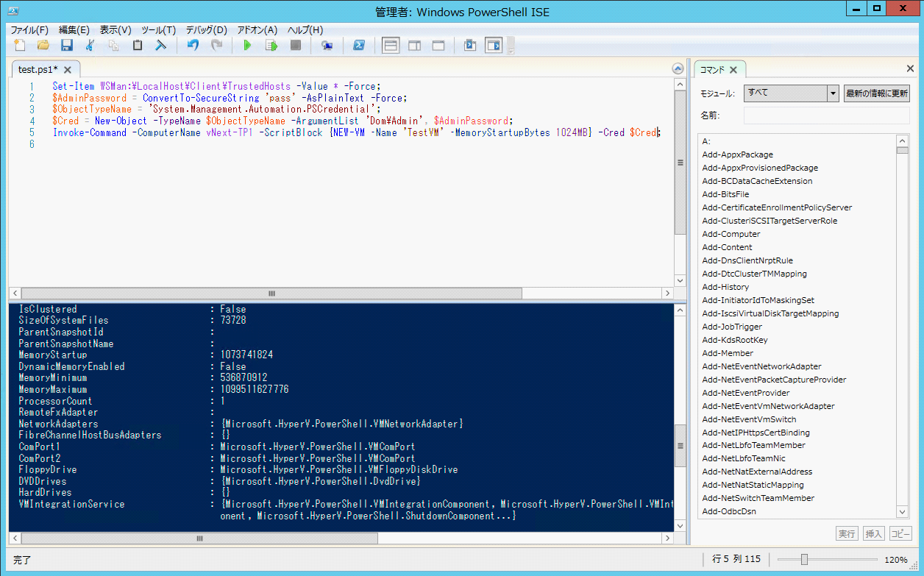Show script pane on right layout

(414, 46)
